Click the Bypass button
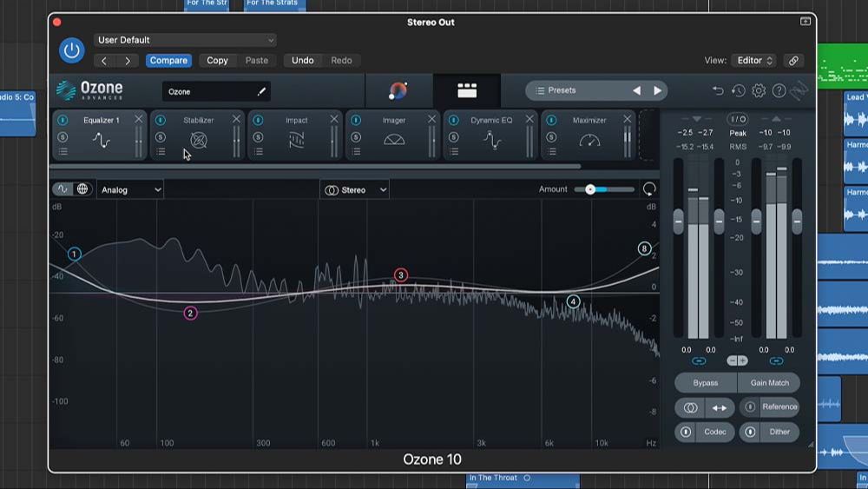Screen dimensions: 868x489 pos(705,383)
